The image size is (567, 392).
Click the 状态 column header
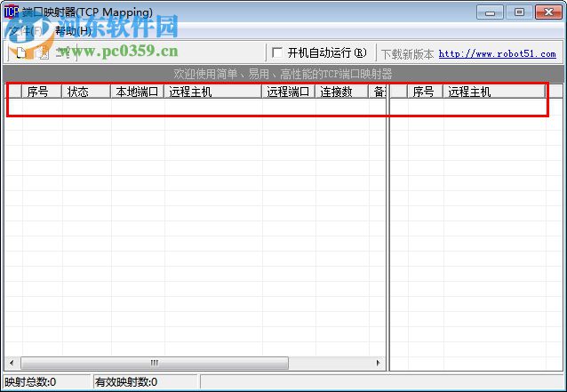point(86,92)
